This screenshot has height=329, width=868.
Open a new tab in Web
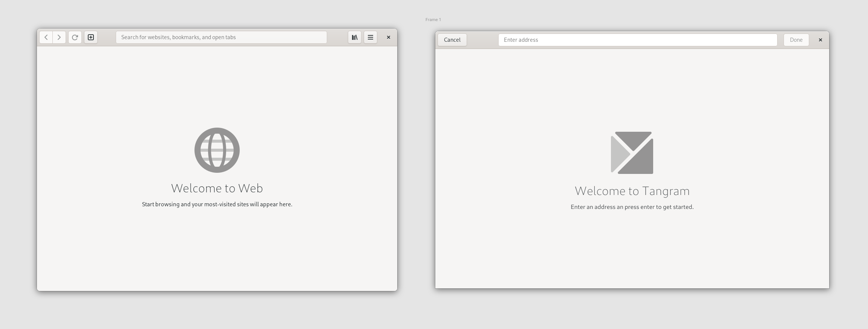pyautogui.click(x=91, y=37)
